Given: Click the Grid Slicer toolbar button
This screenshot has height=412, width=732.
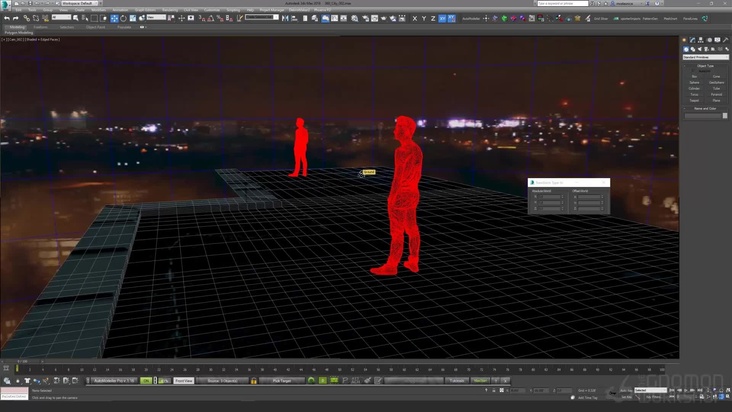Looking at the screenshot, I should pos(601,19).
